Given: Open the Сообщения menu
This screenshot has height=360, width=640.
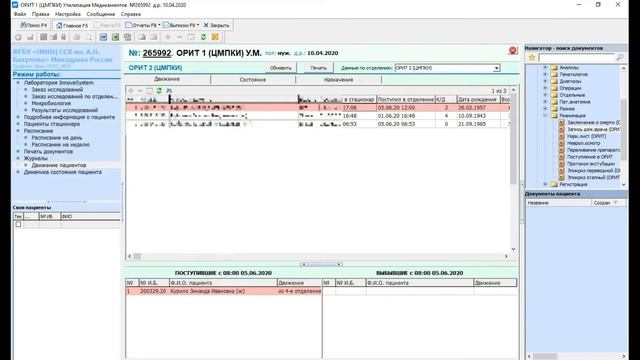Looking at the screenshot, I should (100, 14).
